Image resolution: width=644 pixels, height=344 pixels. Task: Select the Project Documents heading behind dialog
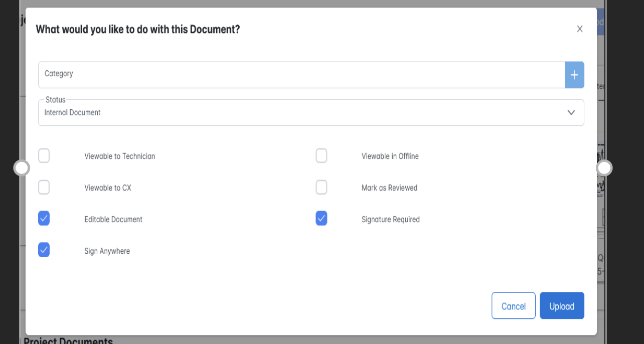[x=68, y=340]
